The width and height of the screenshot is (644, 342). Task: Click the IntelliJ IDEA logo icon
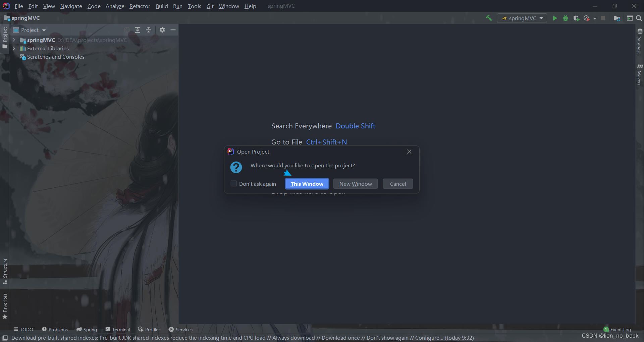point(6,6)
